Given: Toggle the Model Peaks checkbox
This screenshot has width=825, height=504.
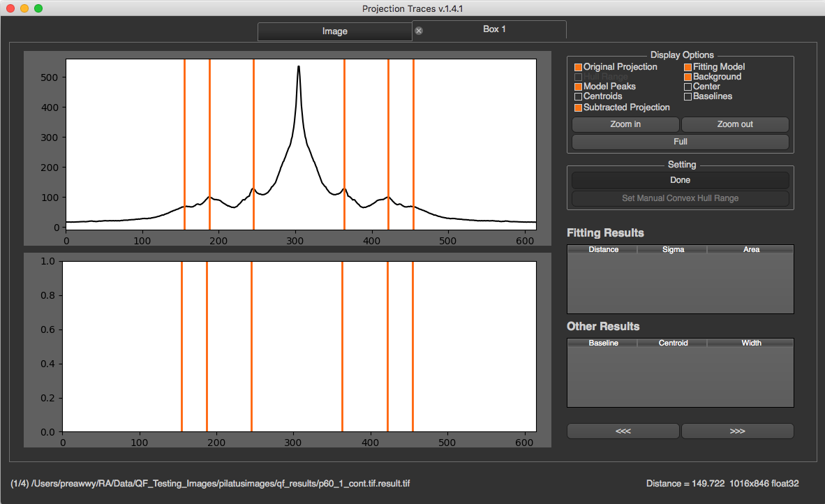Looking at the screenshot, I should [578, 87].
